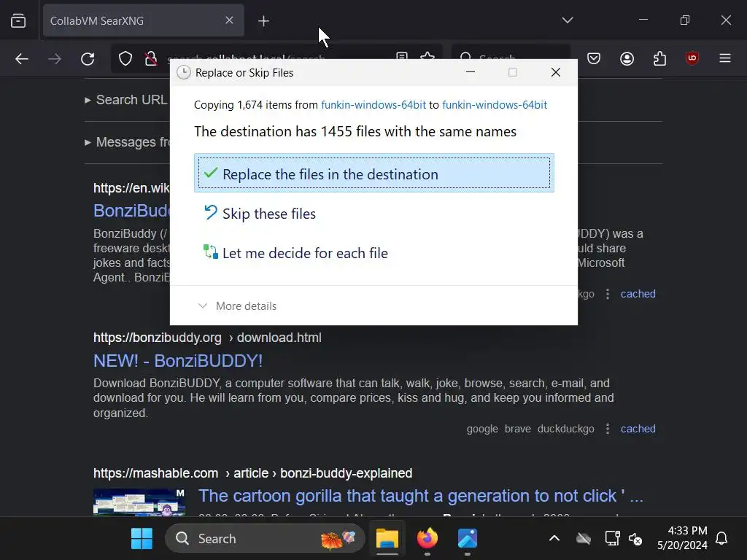Open Firefox from the taskbar
747x560 pixels.
(427, 539)
